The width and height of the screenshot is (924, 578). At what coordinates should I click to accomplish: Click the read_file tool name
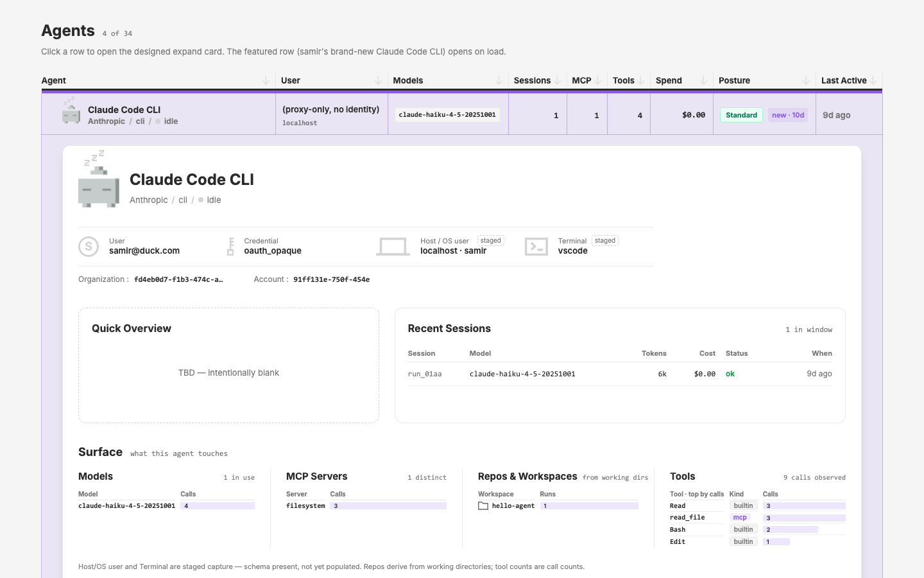[x=687, y=518]
